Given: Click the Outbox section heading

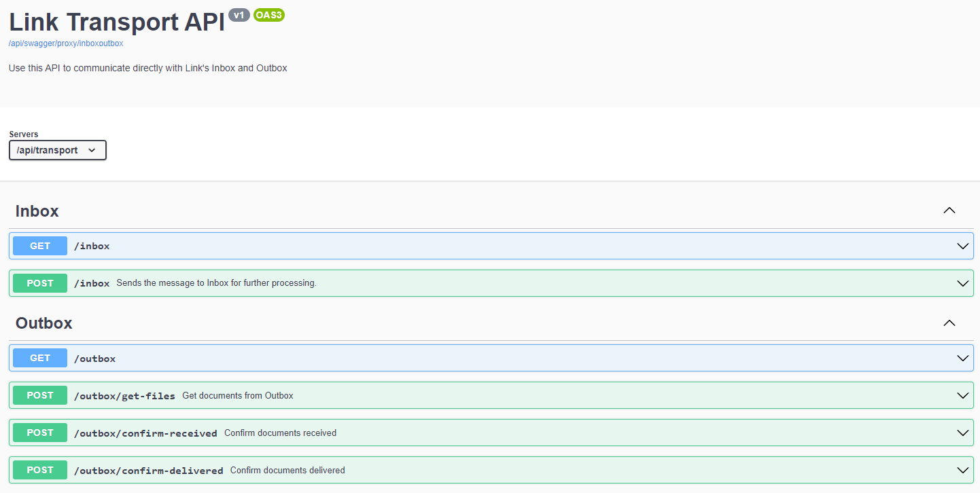Looking at the screenshot, I should [x=44, y=323].
